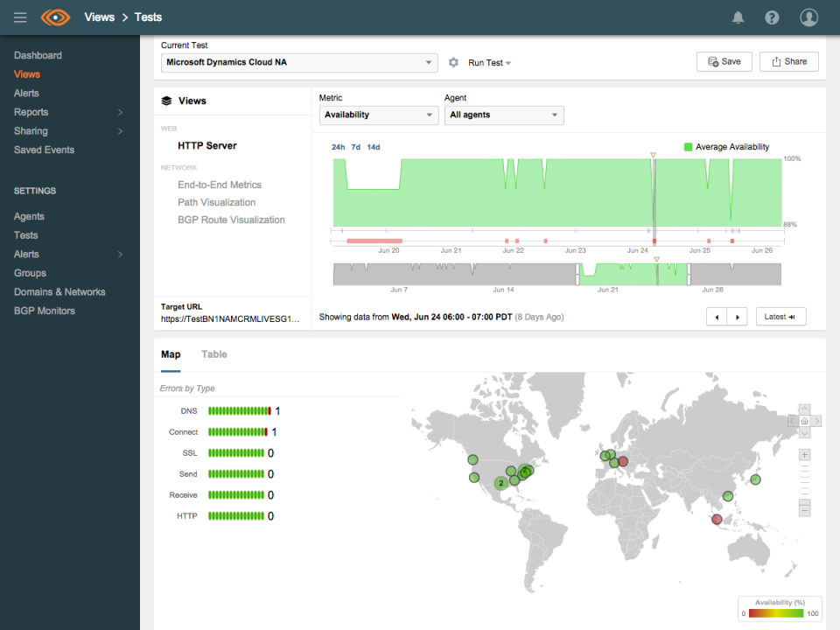Expand the Run Test dropdown
Viewport: 840px width, 630px height.
point(490,63)
